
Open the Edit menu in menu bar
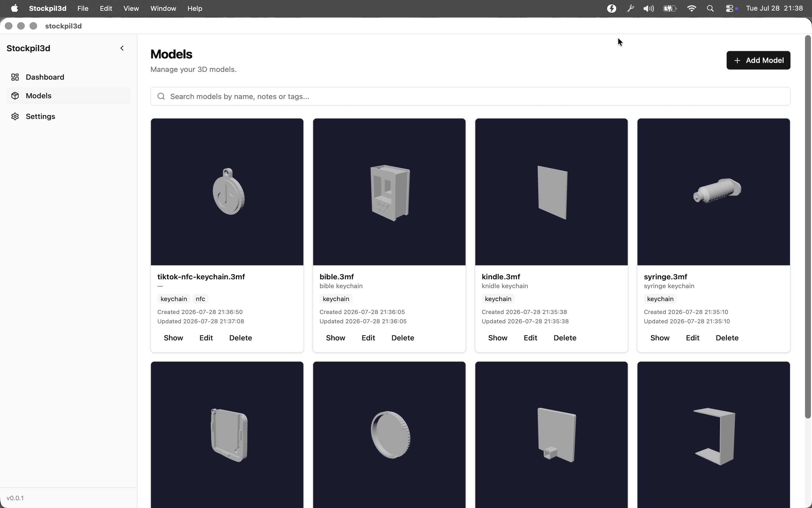pos(106,8)
